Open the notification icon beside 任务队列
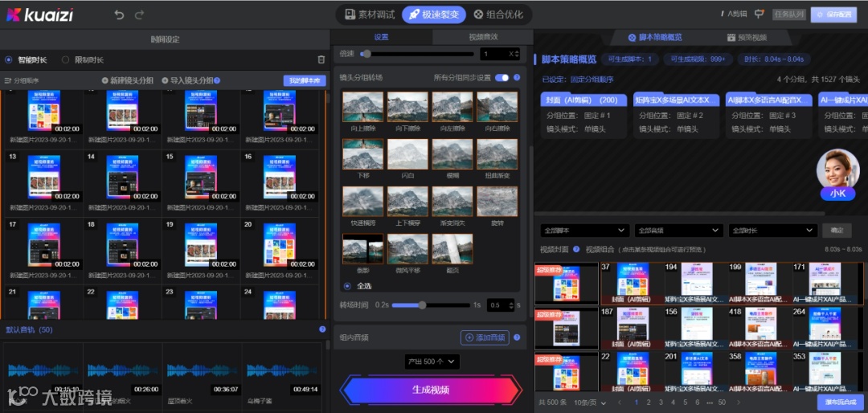 click(x=759, y=14)
